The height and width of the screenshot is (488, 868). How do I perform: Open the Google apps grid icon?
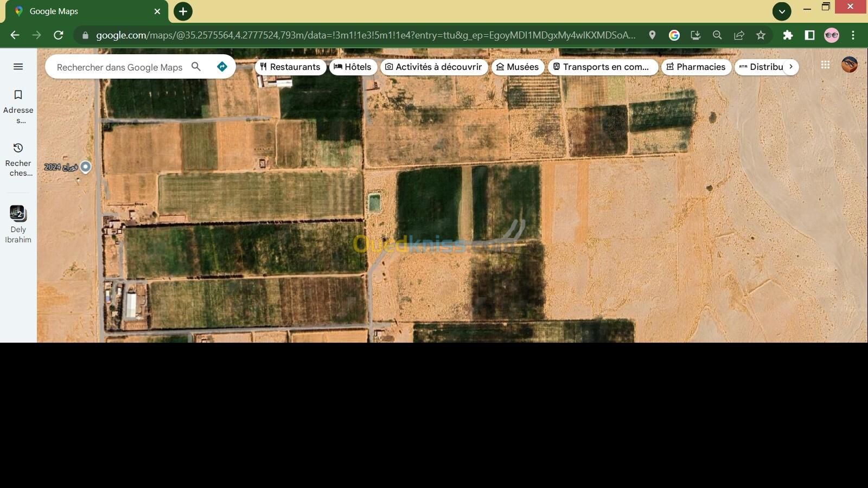click(x=825, y=65)
